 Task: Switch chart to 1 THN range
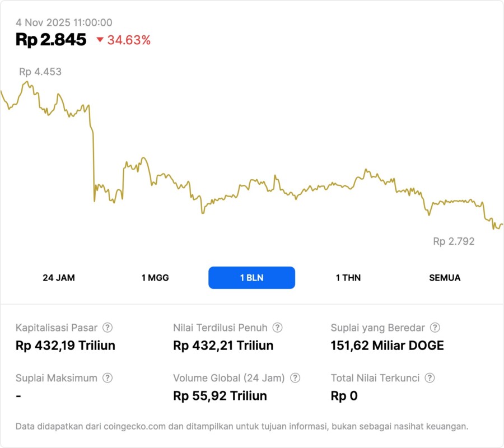pyautogui.click(x=348, y=278)
